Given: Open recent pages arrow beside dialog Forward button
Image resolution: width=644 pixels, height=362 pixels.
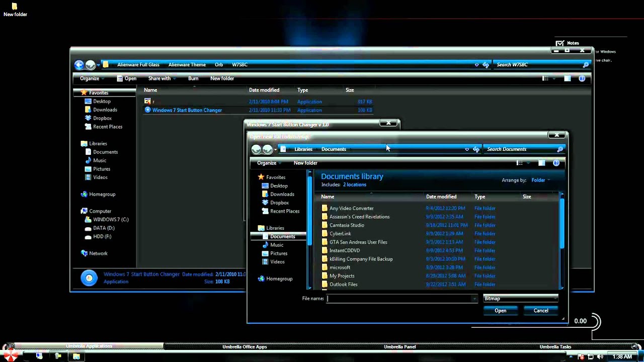Looking at the screenshot, I should click(x=276, y=149).
